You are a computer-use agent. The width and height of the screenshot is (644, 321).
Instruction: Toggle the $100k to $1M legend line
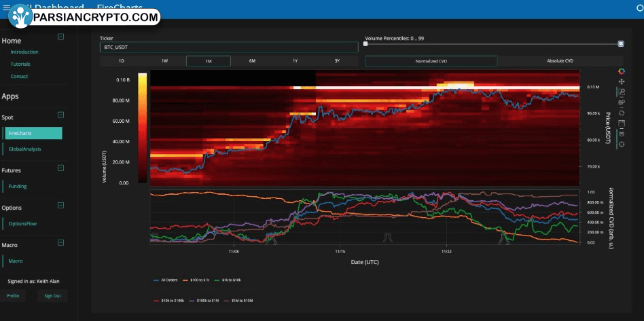click(x=205, y=301)
